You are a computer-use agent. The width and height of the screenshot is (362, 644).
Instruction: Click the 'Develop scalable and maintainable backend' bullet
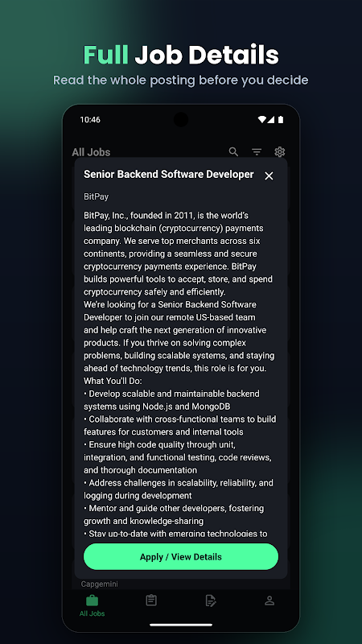(171, 400)
